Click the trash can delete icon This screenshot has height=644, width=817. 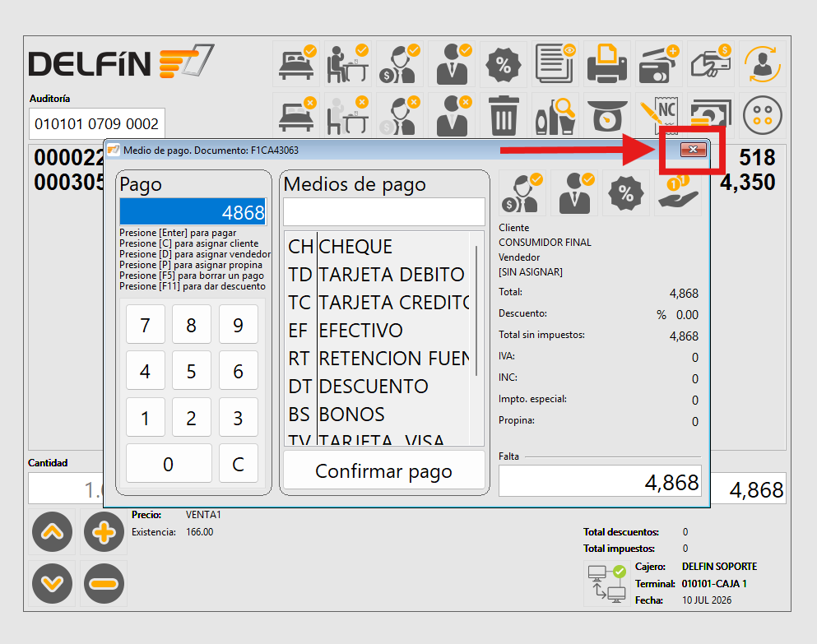click(504, 115)
